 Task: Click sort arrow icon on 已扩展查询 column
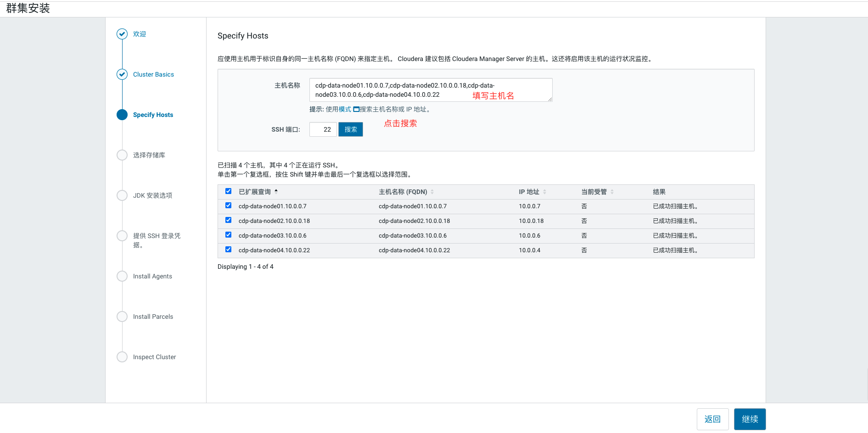tap(276, 191)
